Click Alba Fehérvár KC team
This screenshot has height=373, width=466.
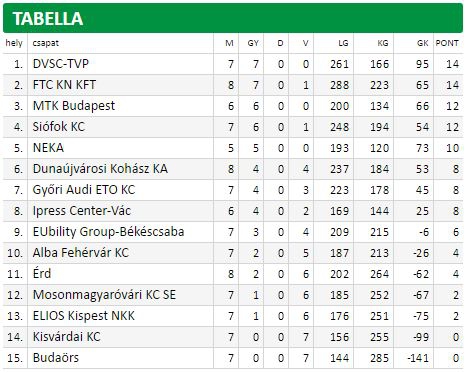pyautogui.click(x=81, y=253)
